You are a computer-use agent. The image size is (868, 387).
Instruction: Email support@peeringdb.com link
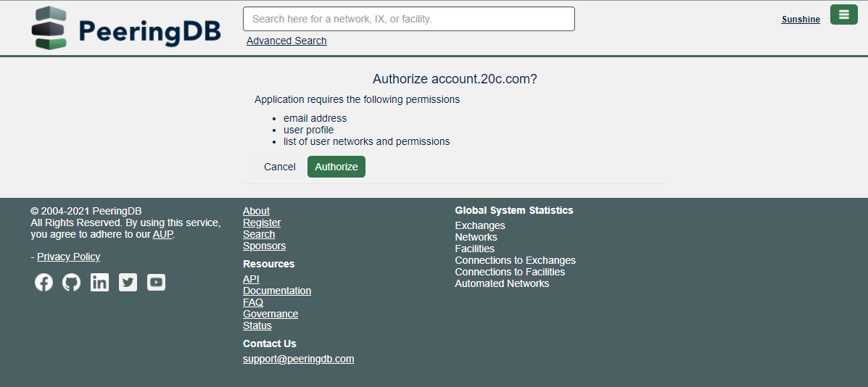[x=298, y=359]
